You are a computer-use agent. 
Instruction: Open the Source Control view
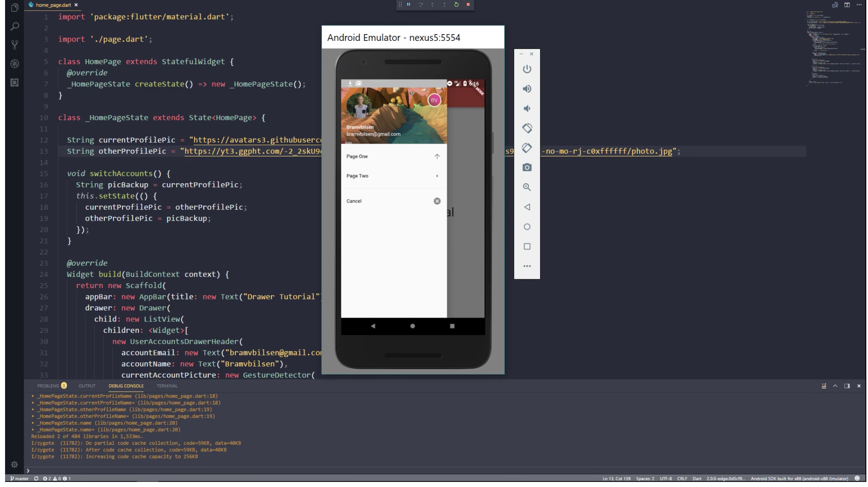(15, 45)
